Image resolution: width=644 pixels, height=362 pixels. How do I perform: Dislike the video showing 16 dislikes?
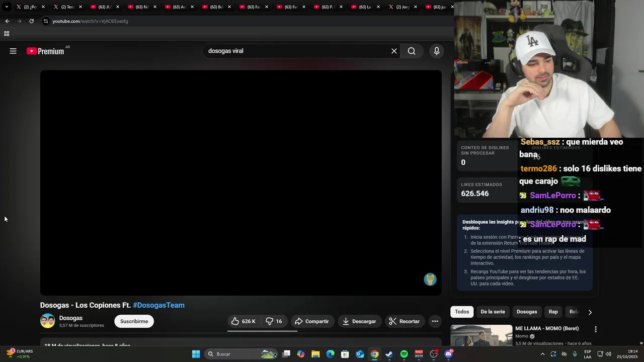[274, 321]
